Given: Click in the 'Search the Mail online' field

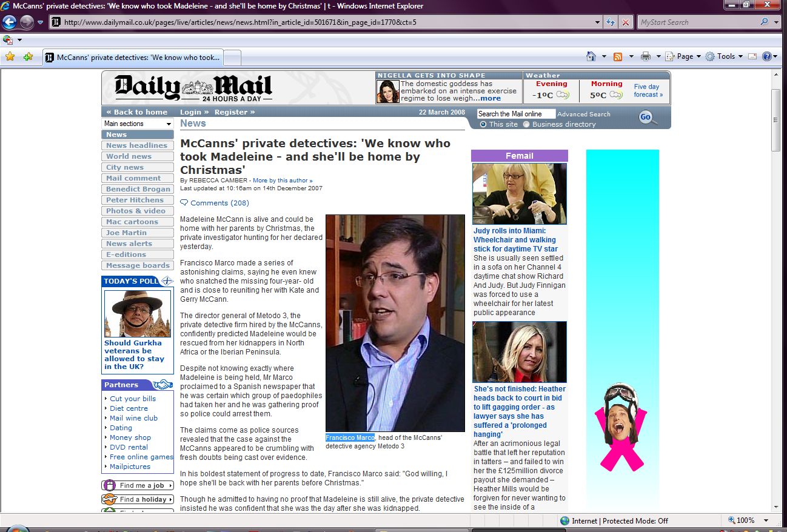Looking at the screenshot, I should point(515,114).
